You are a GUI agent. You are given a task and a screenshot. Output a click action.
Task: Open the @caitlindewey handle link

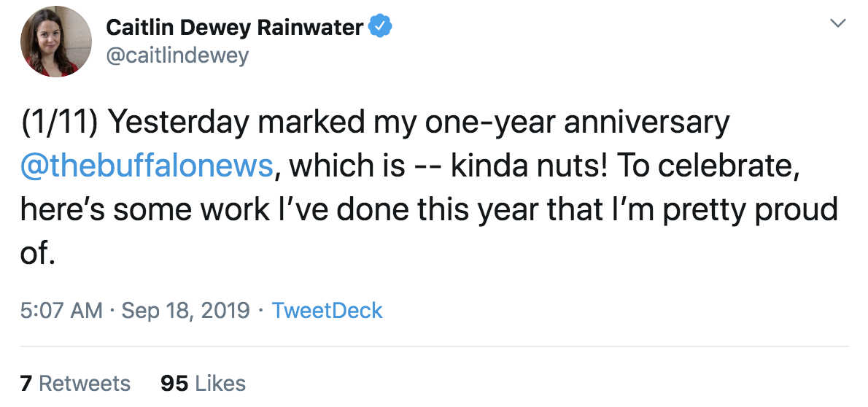tap(177, 55)
